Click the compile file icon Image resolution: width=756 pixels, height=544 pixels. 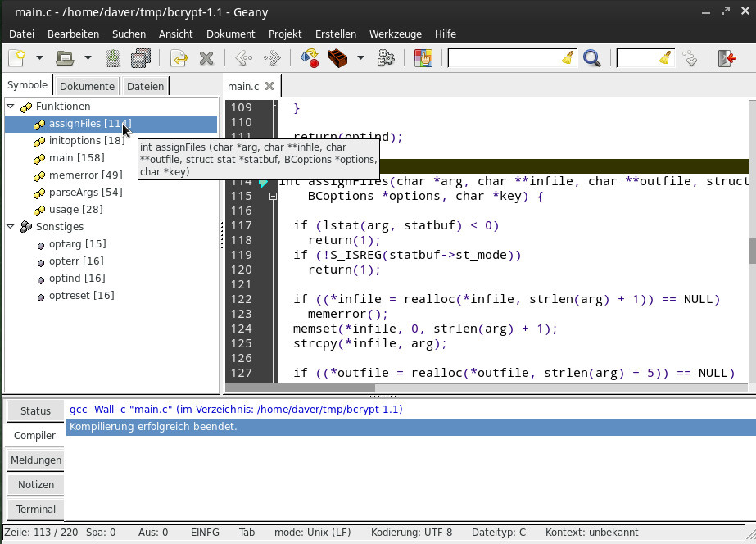click(309, 58)
